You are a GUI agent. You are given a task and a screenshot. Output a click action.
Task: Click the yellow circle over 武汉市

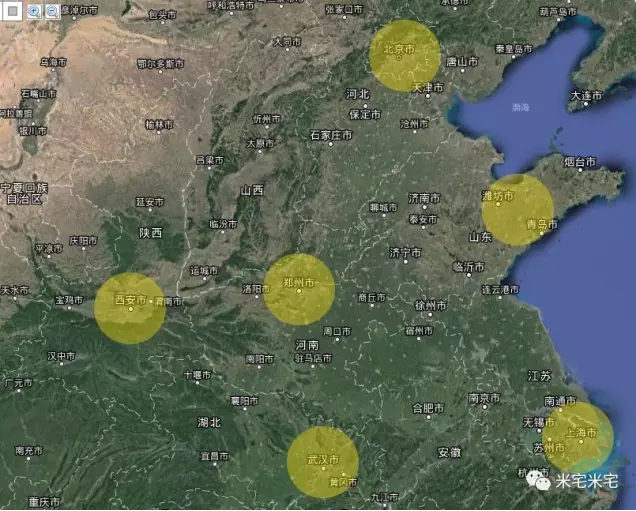[x=322, y=462]
